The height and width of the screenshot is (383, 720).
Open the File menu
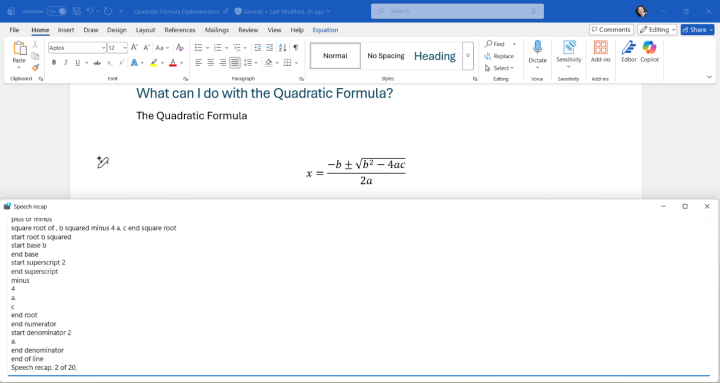(14, 30)
